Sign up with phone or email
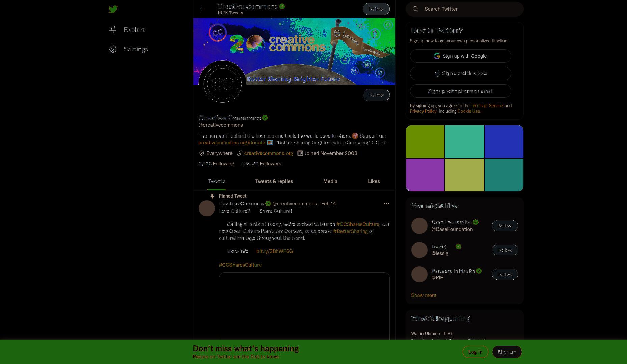 461,91
